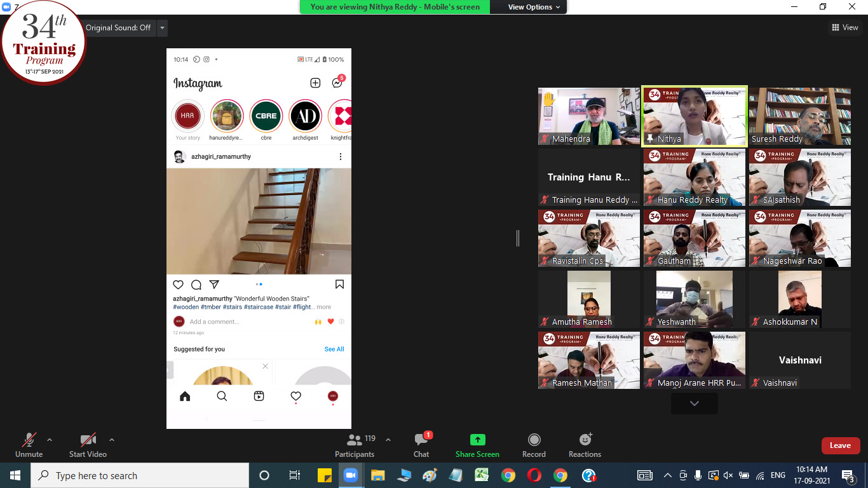Open the Participants panel
This screenshot has height=488, width=868.
[x=356, y=445]
